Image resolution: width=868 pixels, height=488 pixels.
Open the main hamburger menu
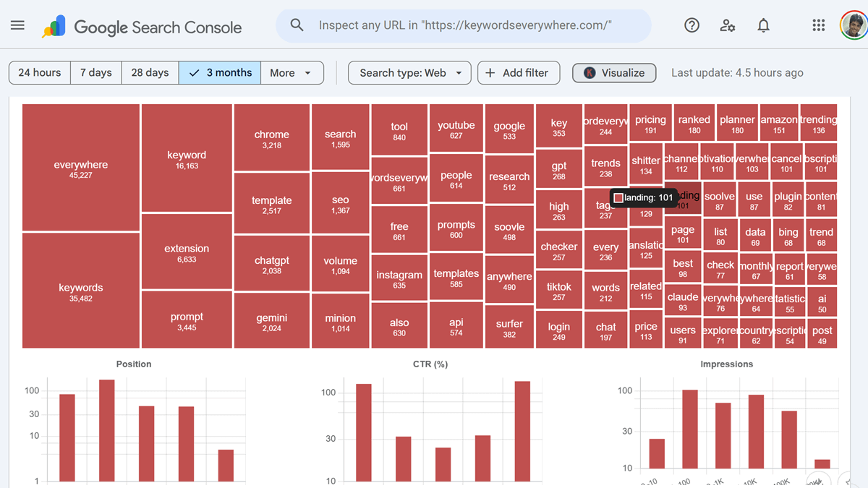click(17, 25)
